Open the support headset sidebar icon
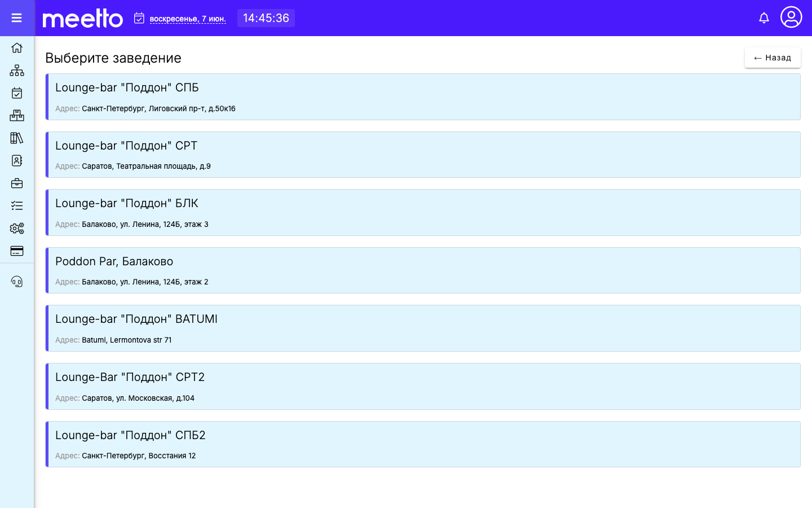Viewport: 812px width, 508px height. coord(17,282)
